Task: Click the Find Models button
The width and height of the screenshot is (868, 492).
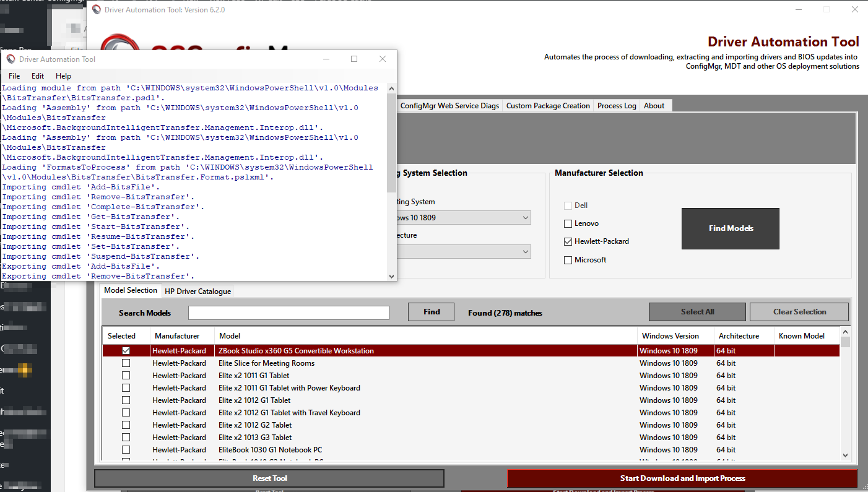Action: pos(731,228)
